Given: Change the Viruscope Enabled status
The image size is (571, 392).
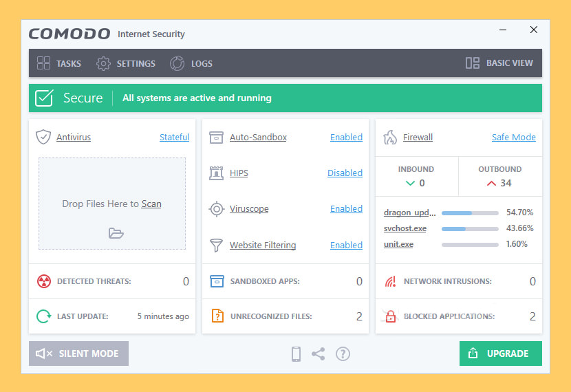Looking at the screenshot, I should click(346, 209).
